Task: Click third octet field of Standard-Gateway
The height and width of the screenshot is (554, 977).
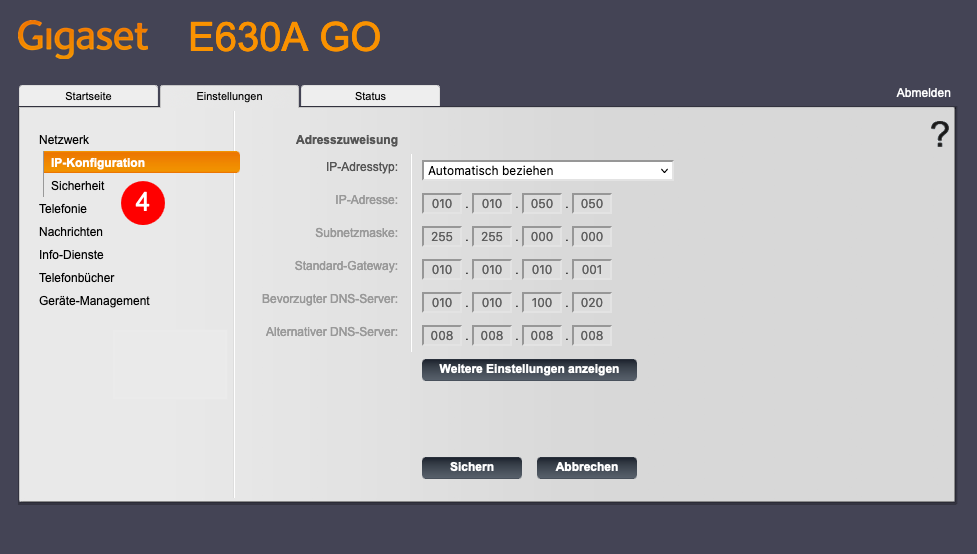Action: tap(541, 270)
